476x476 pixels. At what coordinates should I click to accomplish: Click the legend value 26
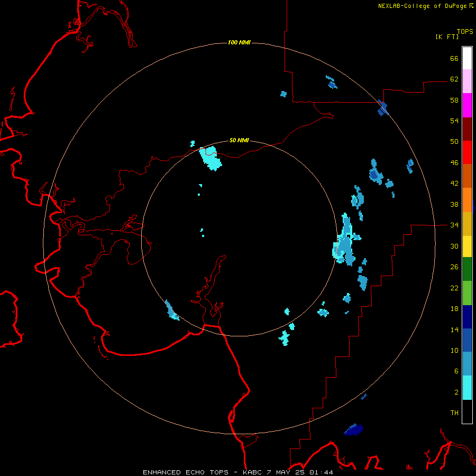coord(454,267)
